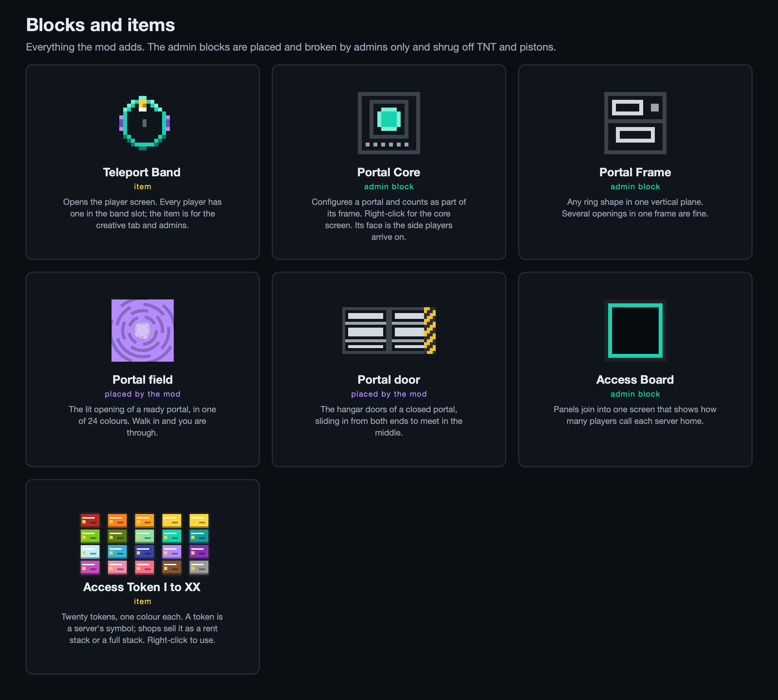Click the 'Portal Core' card title
Screen dimensions: 778x700
click(x=389, y=172)
